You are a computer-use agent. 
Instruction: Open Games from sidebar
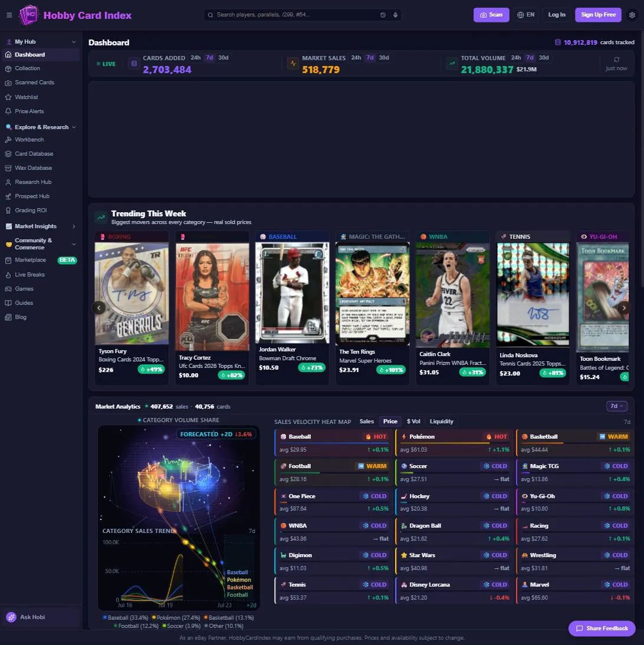tap(40, 289)
